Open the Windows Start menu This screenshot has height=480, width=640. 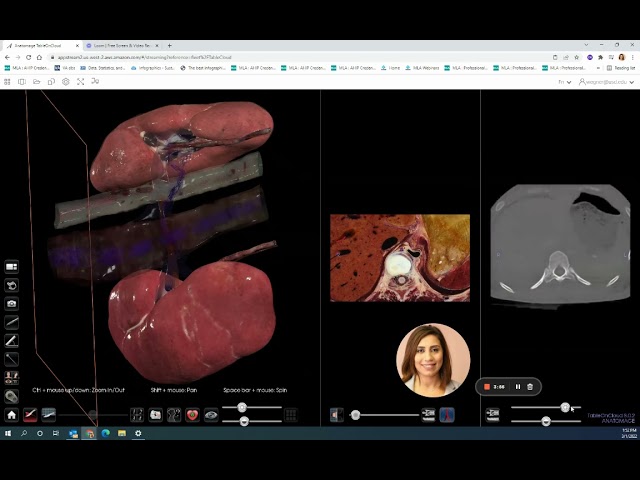8,433
